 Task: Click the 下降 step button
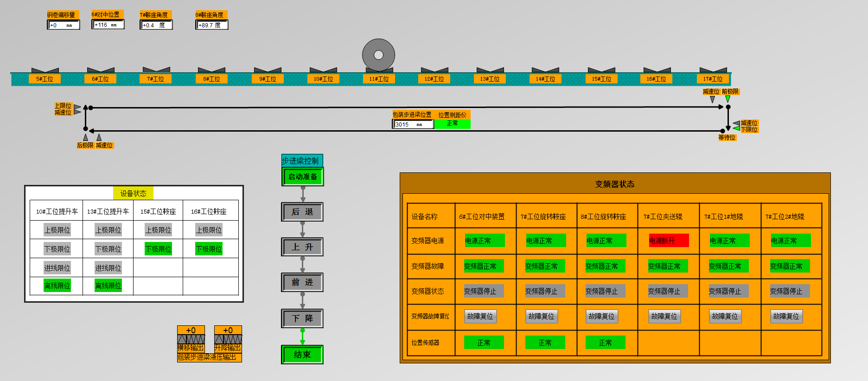click(302, 318)
